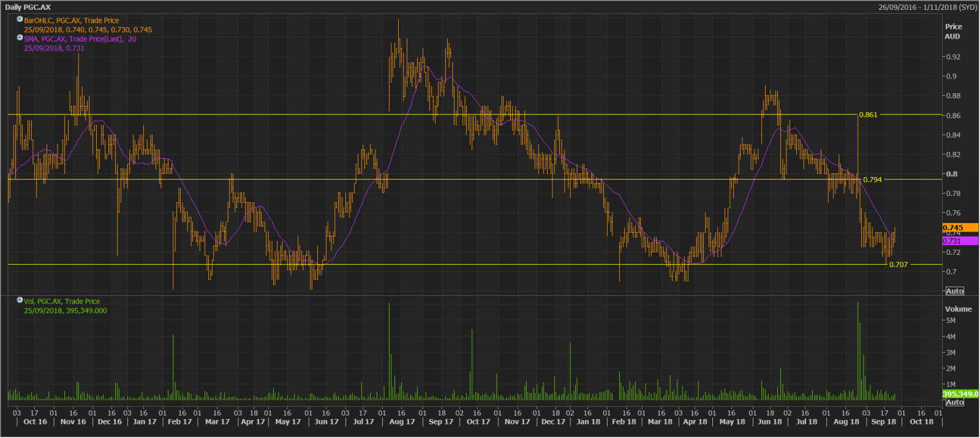
Task: Select the 'Daily PGC.AX' chart title
Action: tap(28, 7)
